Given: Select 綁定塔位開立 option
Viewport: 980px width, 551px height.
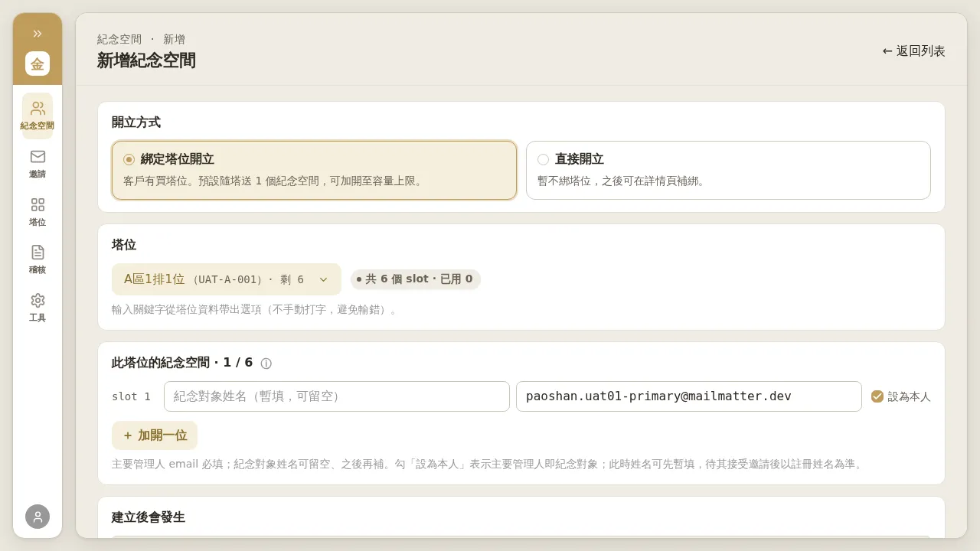Looking at the screenshot, I should pyautogui.click(x=314, y=170).
